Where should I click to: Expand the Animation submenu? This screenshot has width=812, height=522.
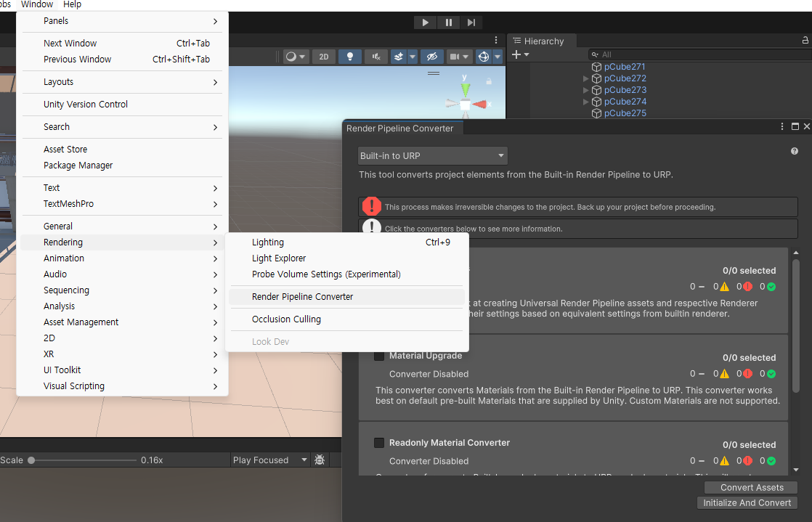click(x=122, y=258)
